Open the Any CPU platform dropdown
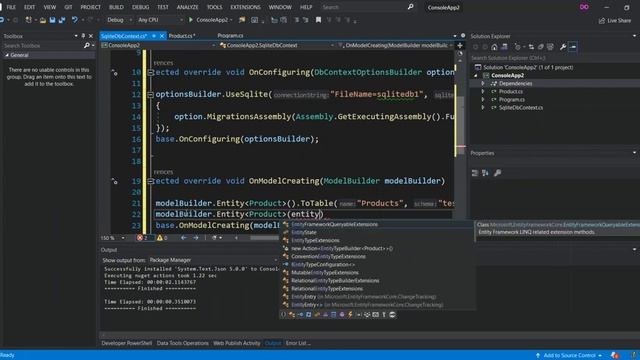This screenshot has width=640, height=360. 160,20
